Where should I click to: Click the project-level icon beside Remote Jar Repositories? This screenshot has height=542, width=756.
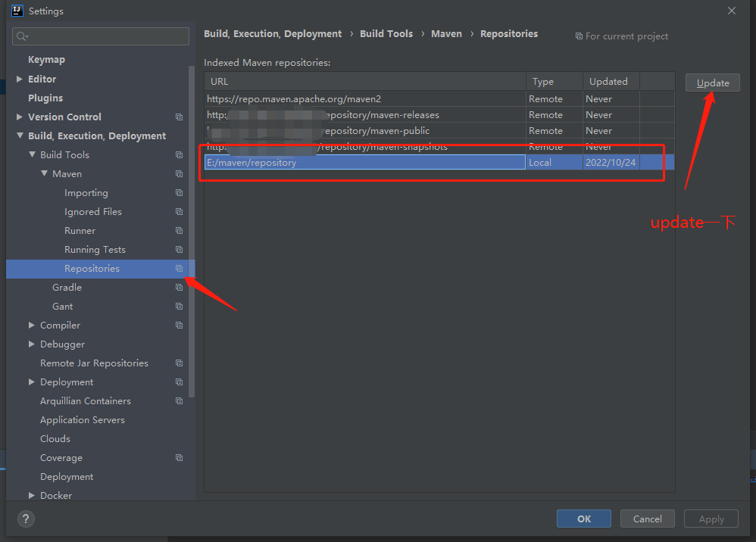point(179,363)
